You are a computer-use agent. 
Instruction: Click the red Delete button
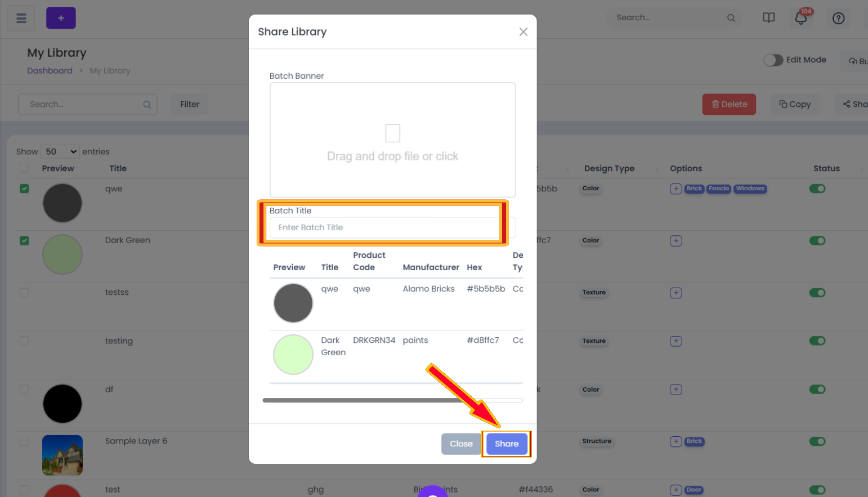(729, 104)
